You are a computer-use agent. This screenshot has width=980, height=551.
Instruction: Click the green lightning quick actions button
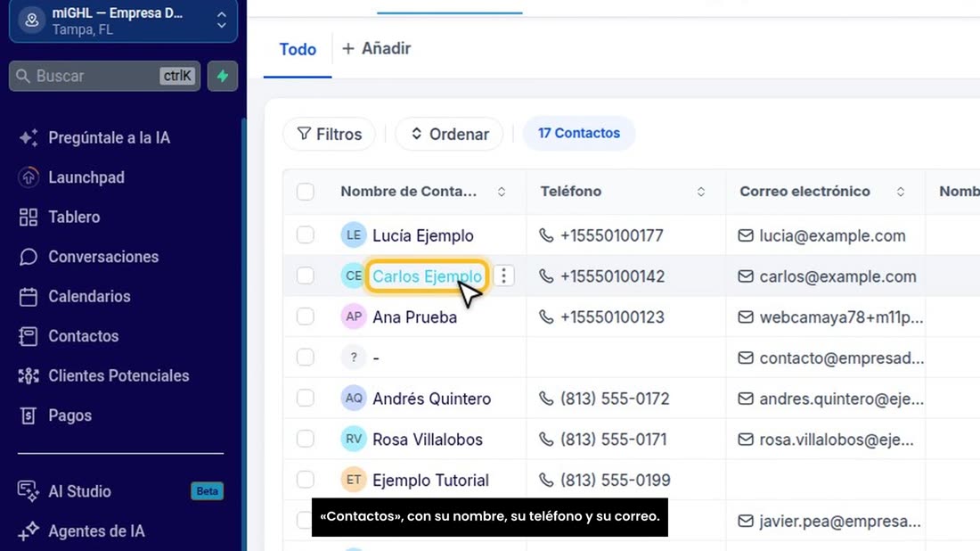(223, 77)
